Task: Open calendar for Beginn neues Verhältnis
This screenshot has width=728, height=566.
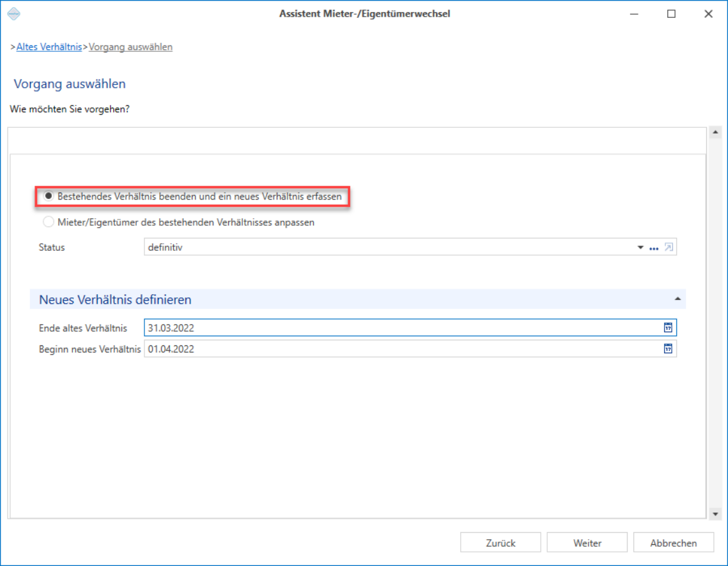Action: pos(668,349)
